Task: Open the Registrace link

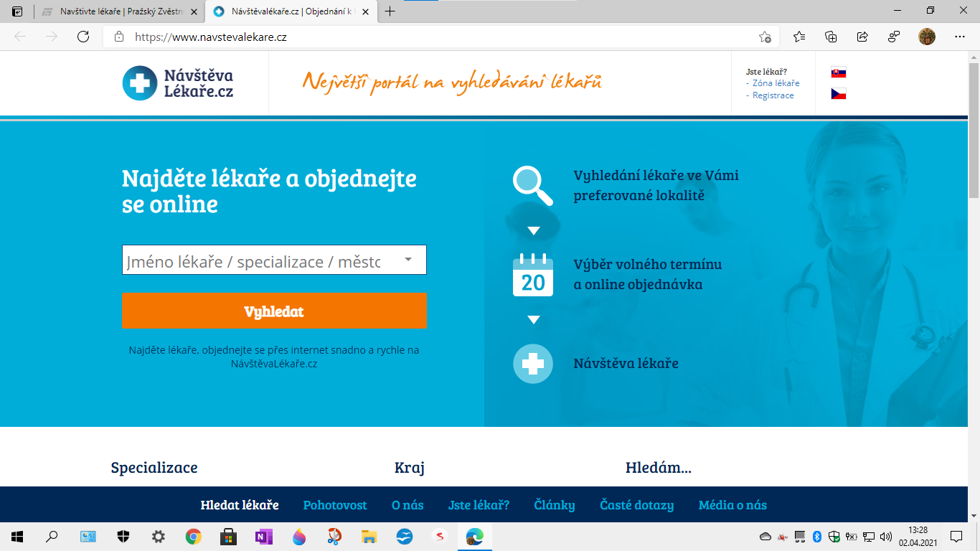Action: pos(775,95)
